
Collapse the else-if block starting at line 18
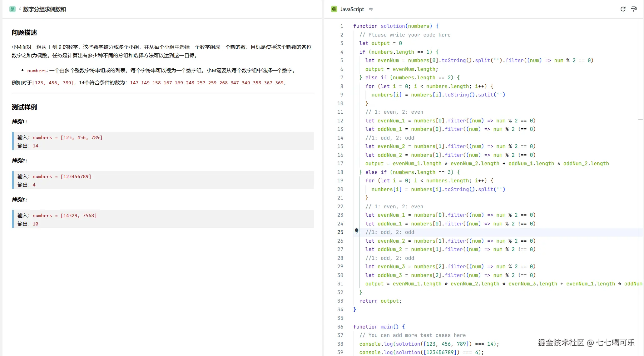[350, 172]
